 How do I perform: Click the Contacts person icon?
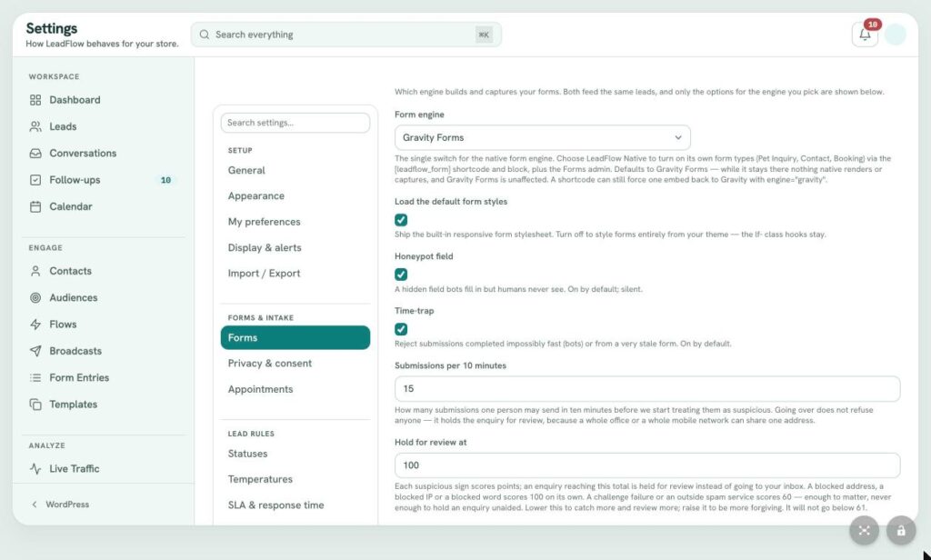click(x=35, y=271)
